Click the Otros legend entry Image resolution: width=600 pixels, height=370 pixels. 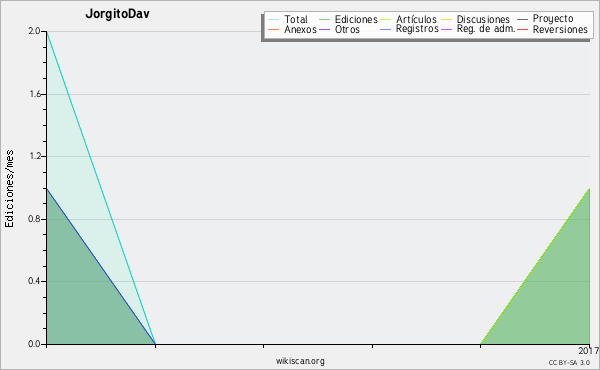click(x=339, y=29)
